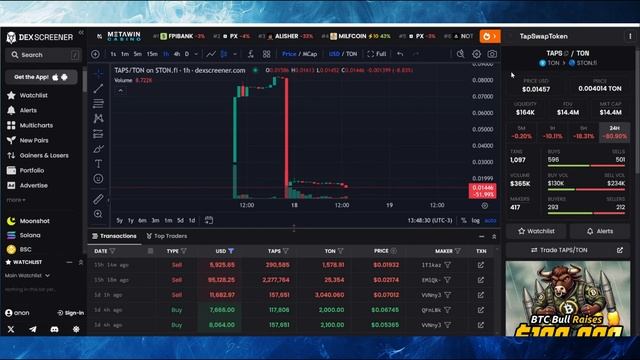Viewport: 640px width, 360px height.
Task: Add the pair to Watchlist in the right panel
Action: [536, 231]
